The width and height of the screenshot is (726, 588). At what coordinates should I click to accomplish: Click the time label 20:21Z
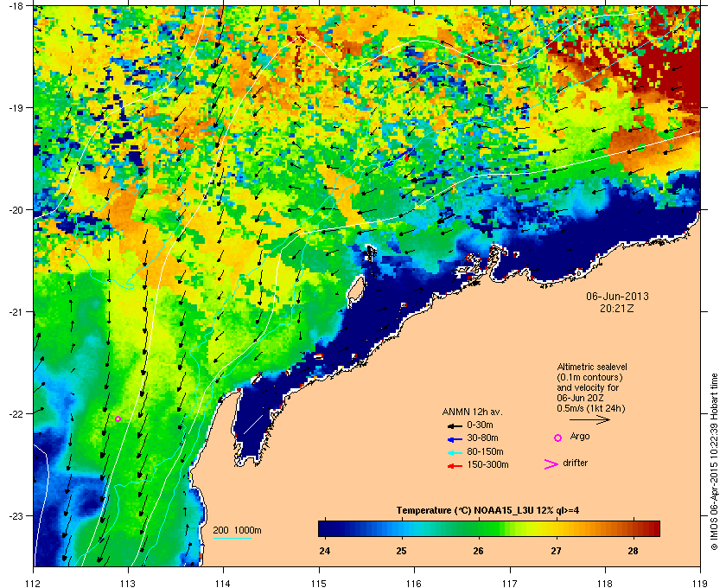click(x=617, y=308)
